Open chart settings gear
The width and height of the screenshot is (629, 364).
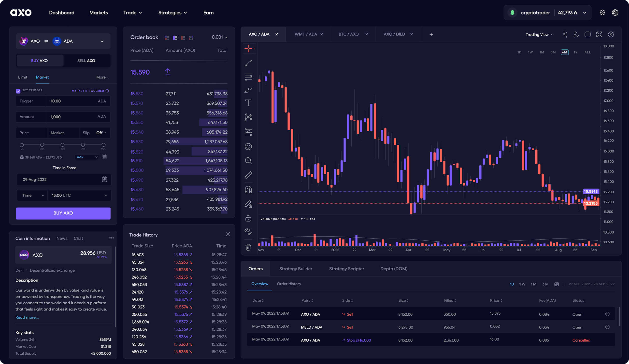click(611, 34)
